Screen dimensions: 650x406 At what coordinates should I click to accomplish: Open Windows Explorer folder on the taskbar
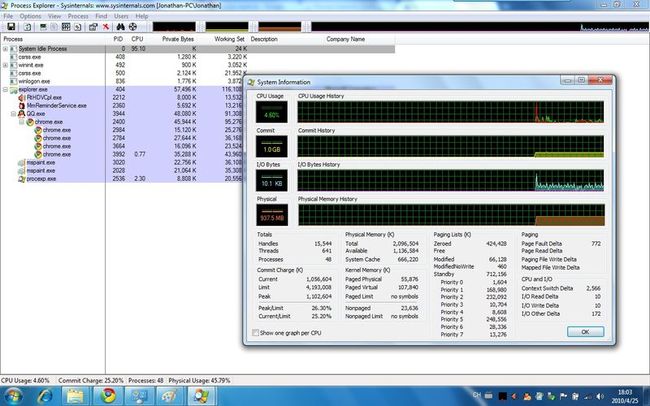75,396
